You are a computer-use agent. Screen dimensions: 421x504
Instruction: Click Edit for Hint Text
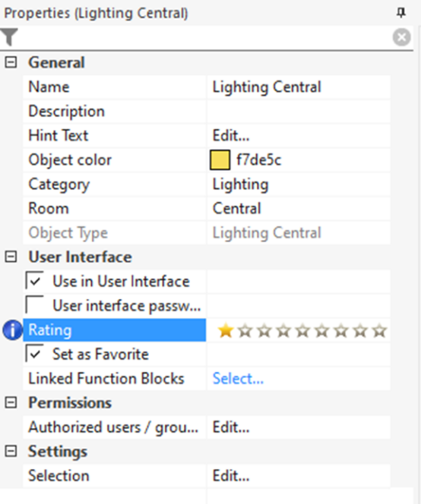(x=231, y=135)
